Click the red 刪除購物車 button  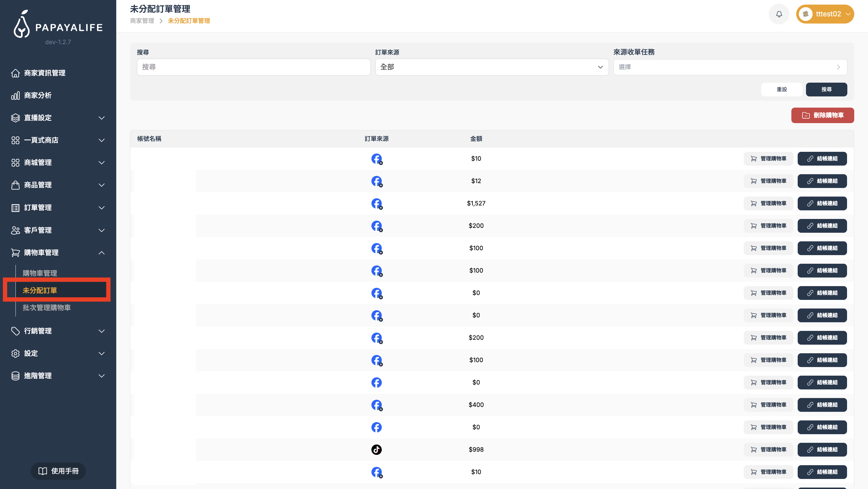822,115
